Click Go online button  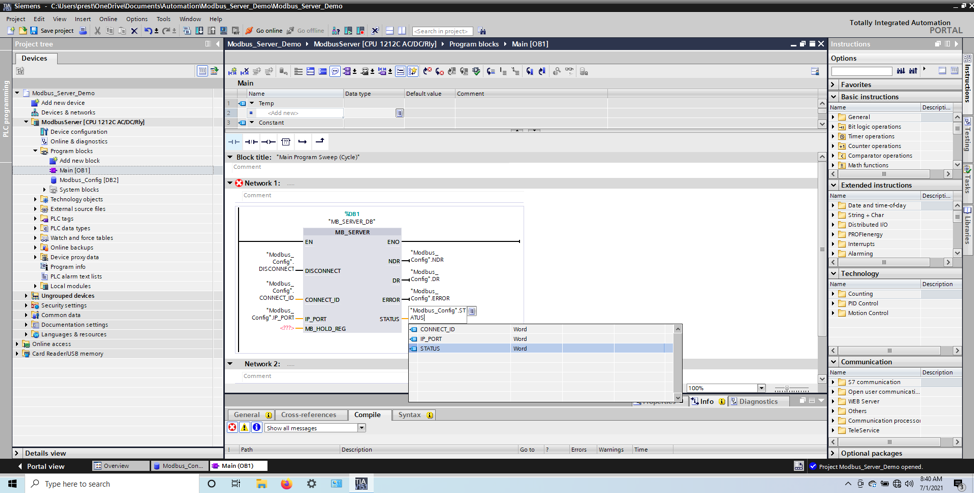(x=264, y=30)
